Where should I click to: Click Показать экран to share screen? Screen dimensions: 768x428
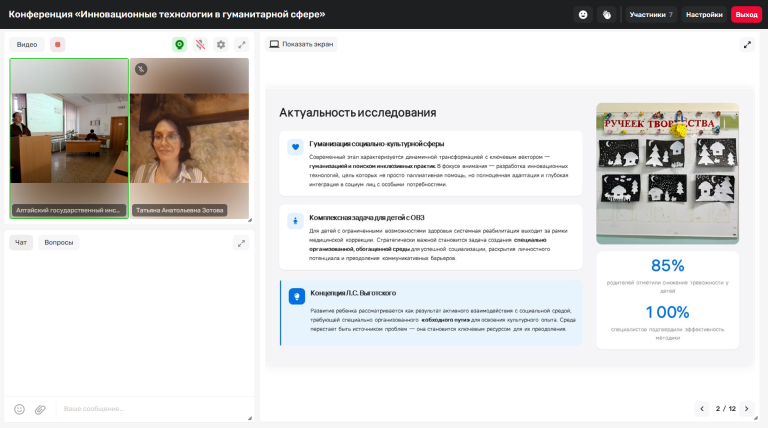[x=301, y=44]
